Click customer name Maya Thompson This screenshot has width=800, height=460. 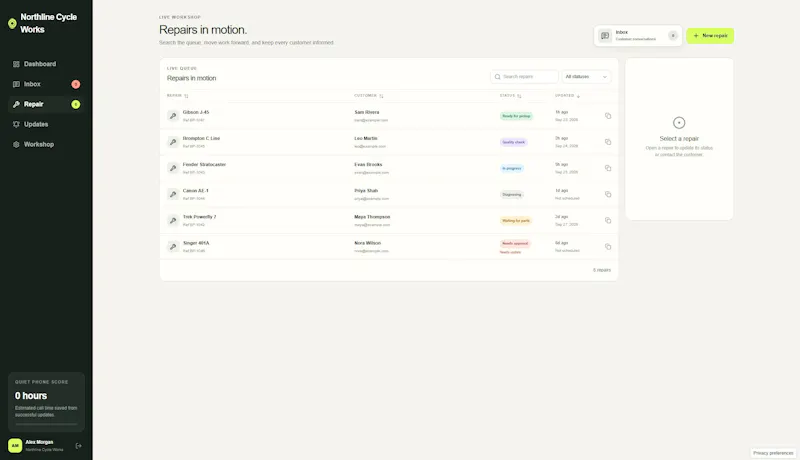click(372, 217)
